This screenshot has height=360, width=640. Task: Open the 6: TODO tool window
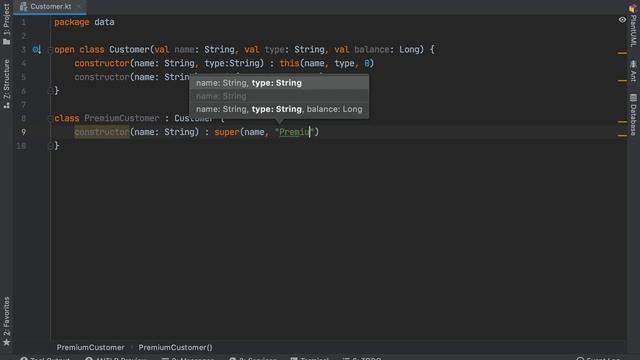point(362,358)
